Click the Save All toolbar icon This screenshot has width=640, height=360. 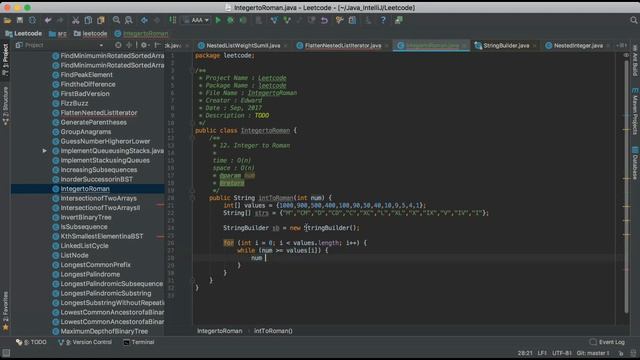pyautogui.click(x=20, y=20)
